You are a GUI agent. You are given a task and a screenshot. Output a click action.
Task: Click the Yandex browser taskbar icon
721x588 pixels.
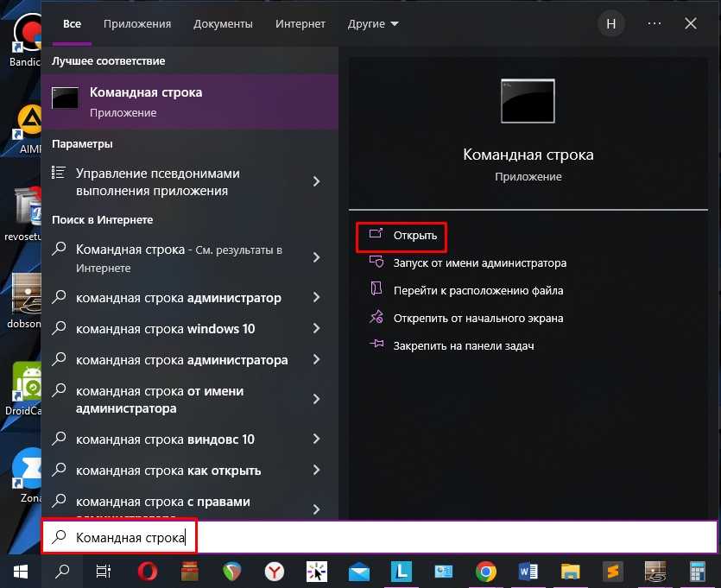275,571
